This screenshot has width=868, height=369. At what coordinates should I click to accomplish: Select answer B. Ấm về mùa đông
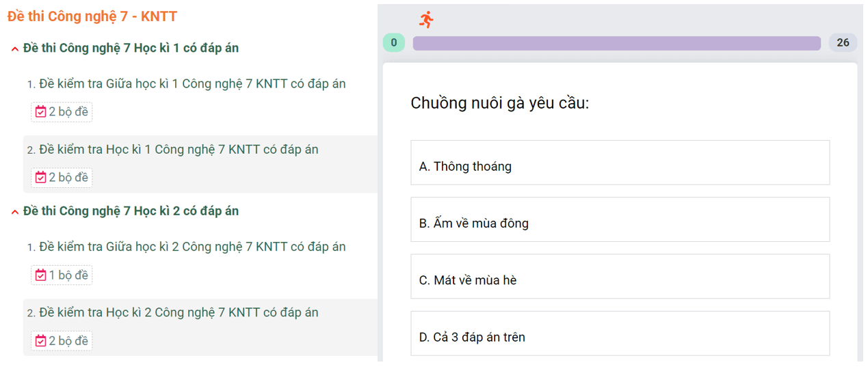click(620, 220)
